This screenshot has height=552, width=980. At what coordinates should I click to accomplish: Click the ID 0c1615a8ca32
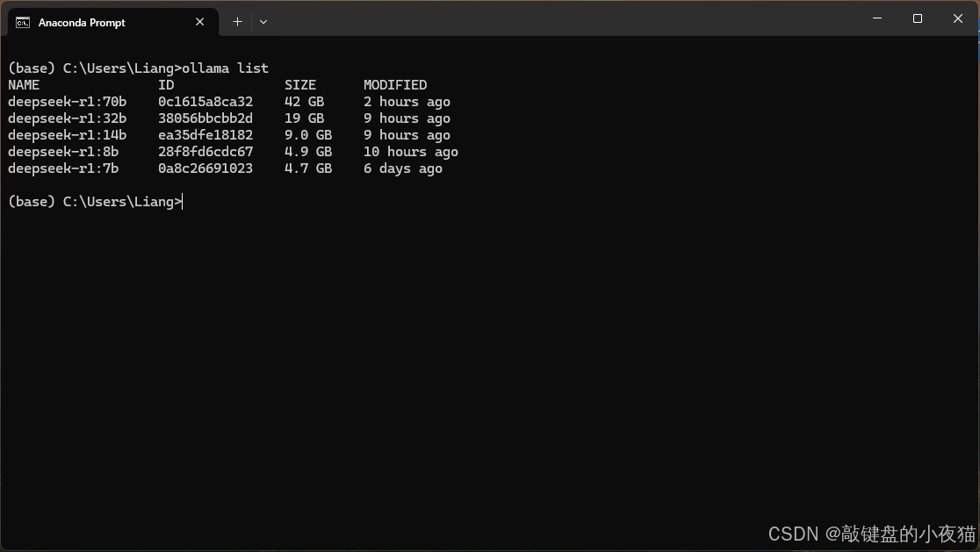(205, 102)
